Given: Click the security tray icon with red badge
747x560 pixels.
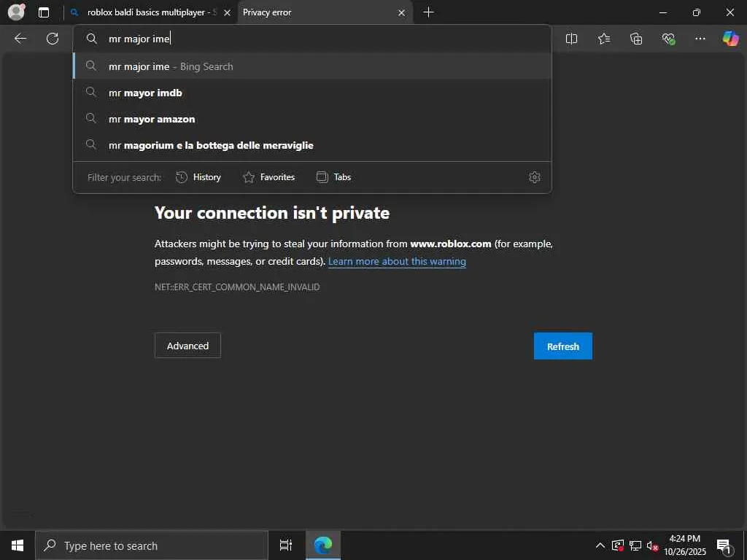Looking at the screenshot, I should pyautogui.click(x=617, y=545).
